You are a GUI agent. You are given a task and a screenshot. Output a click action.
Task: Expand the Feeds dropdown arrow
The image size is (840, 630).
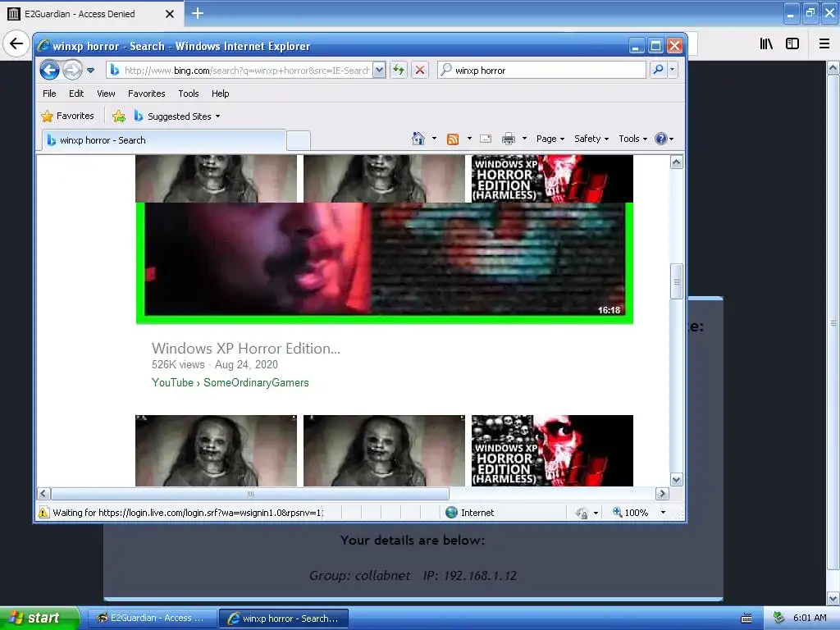[x=470, y=139]
